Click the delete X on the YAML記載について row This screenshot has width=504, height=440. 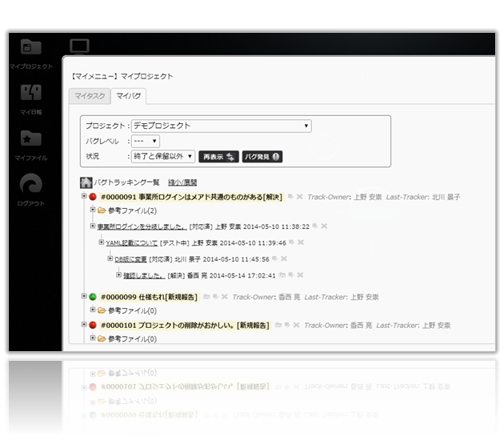pyautogui.click(x=301, y=242)
